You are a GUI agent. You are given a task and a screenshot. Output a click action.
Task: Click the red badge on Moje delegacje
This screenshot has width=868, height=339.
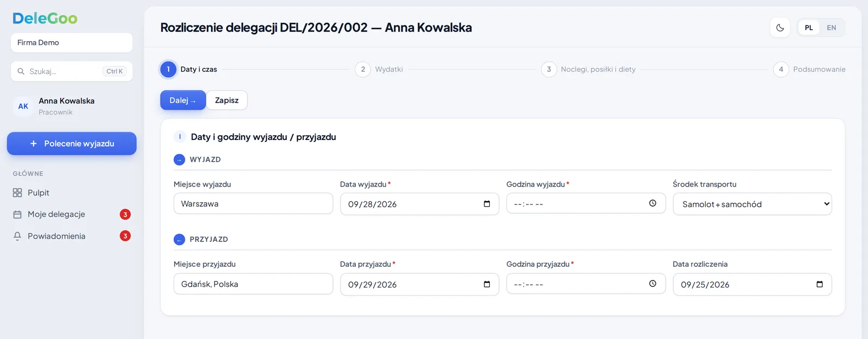pos(125,214)
